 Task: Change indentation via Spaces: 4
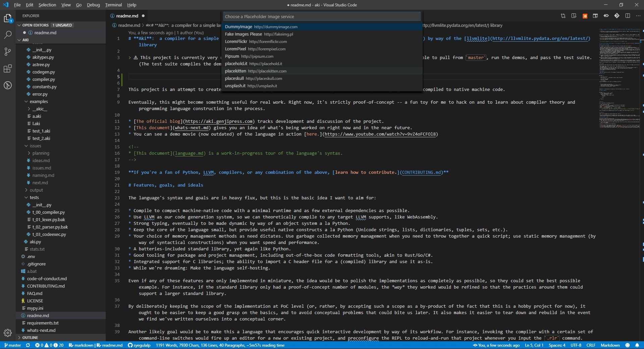coord(557,345)
